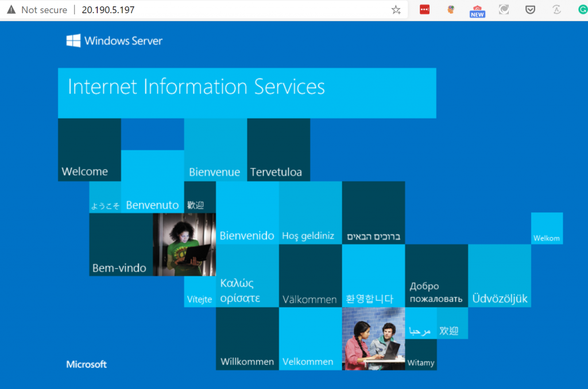Click the "Bienvenido" tile

(247, 213)
